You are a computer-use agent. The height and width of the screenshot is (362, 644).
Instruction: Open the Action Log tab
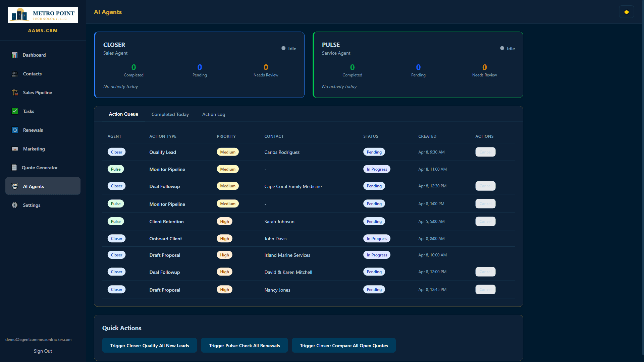[214, 114]
